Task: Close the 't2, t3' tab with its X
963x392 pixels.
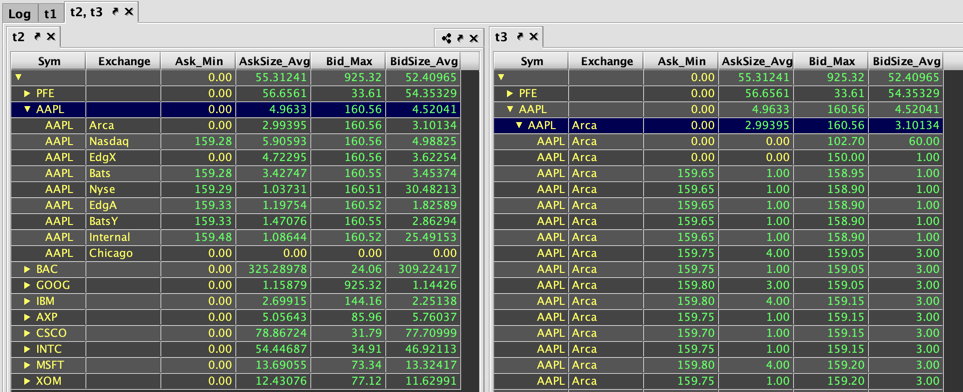Action: pyautogui.click(x=129, y=12)
